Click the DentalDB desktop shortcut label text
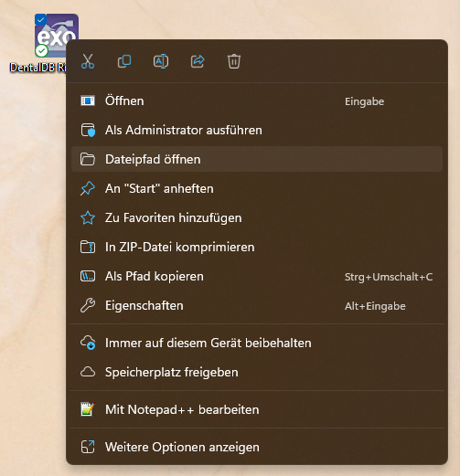This screenshot has width=460, height=476. (x=37, y=68)
